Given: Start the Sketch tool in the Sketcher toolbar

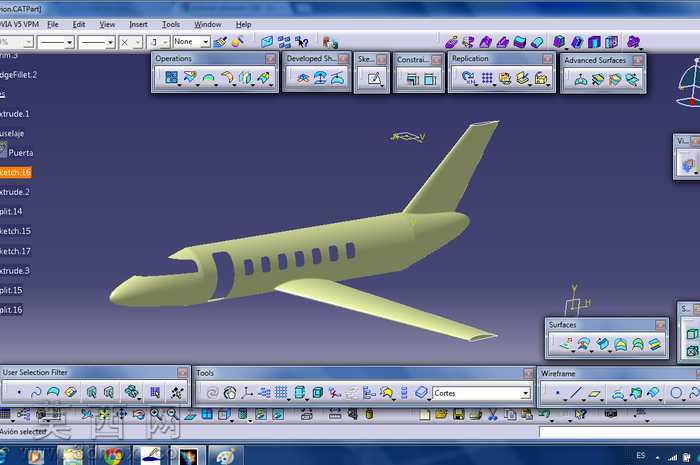Looking at the screenshot, I should coord(374,79).
